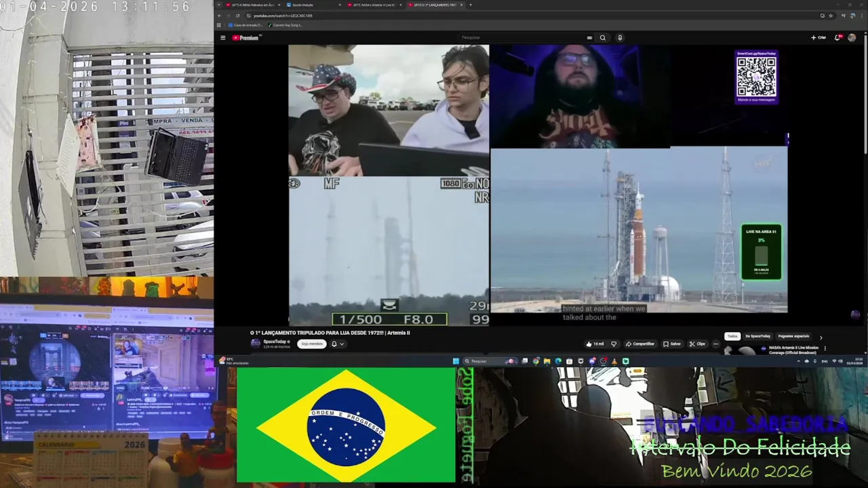
Task: Dislike the video with thumbs down
Action: [614, 344]
